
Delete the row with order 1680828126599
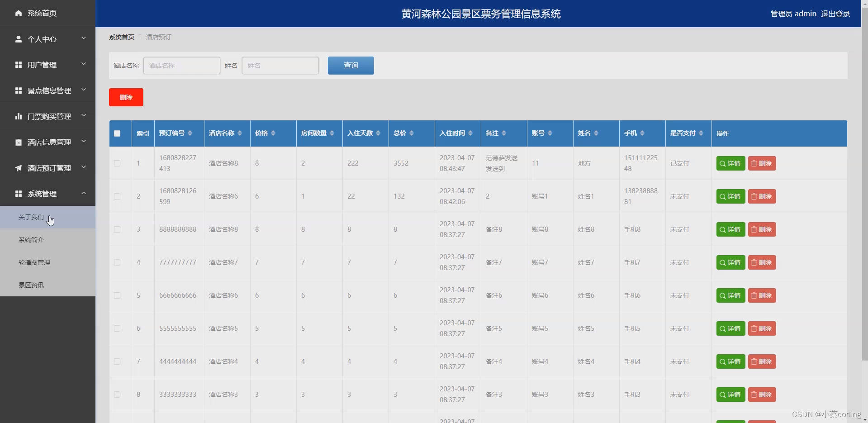click(x=762, y=196)
